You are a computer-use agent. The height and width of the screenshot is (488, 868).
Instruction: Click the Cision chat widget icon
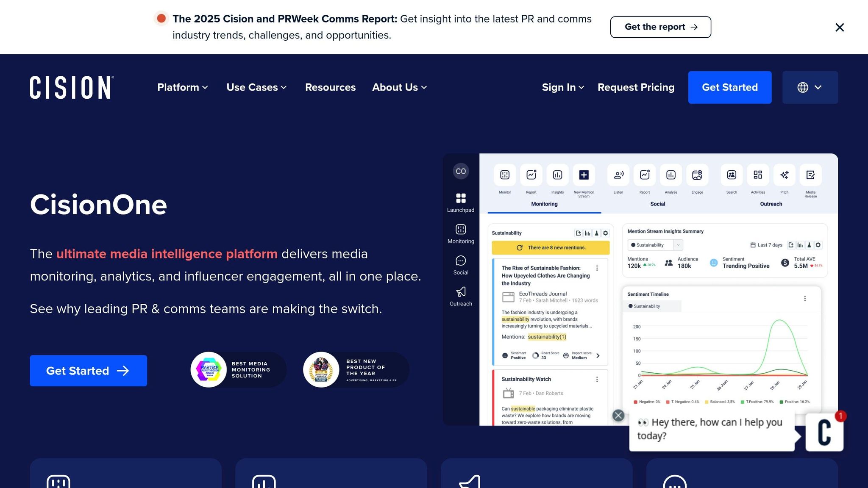[x=824, y=433]
